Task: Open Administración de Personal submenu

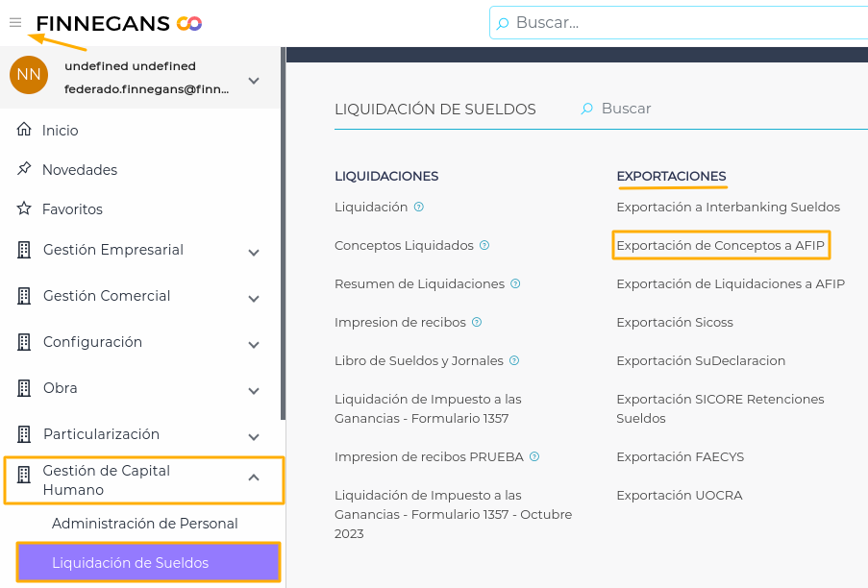Action: (145, 524)
